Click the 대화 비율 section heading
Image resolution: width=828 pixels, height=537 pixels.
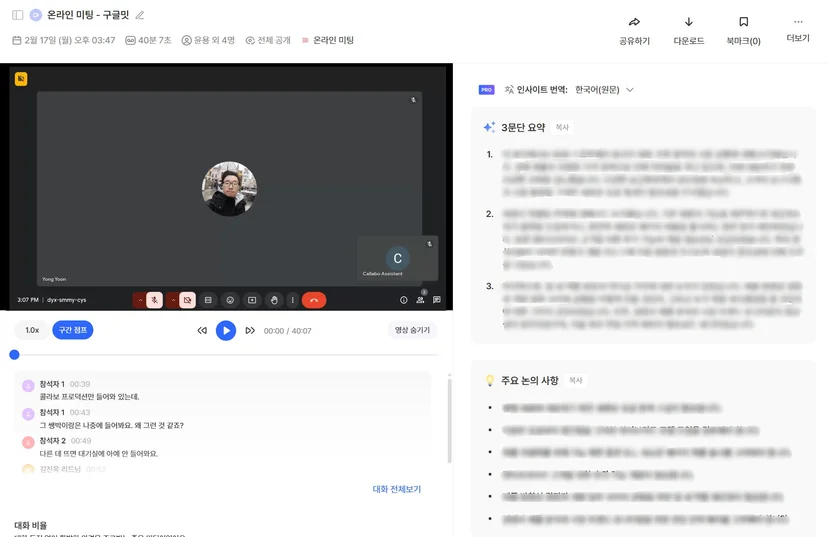pyautogui.click(x=31, y=525)
